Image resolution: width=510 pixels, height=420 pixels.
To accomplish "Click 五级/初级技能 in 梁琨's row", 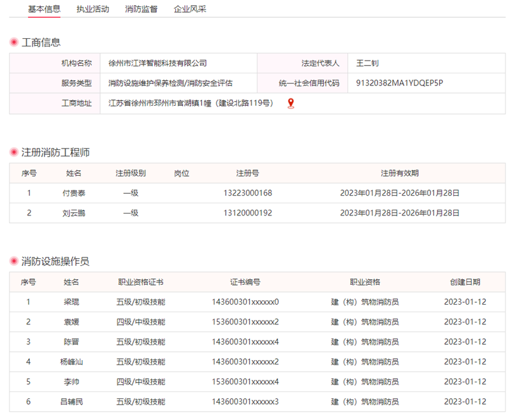I will (141, 302).
